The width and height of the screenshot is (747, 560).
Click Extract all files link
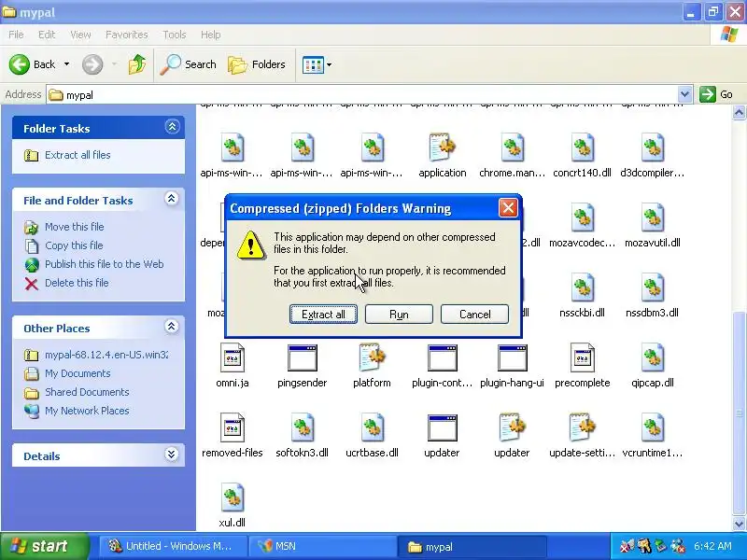pos(78,155)
